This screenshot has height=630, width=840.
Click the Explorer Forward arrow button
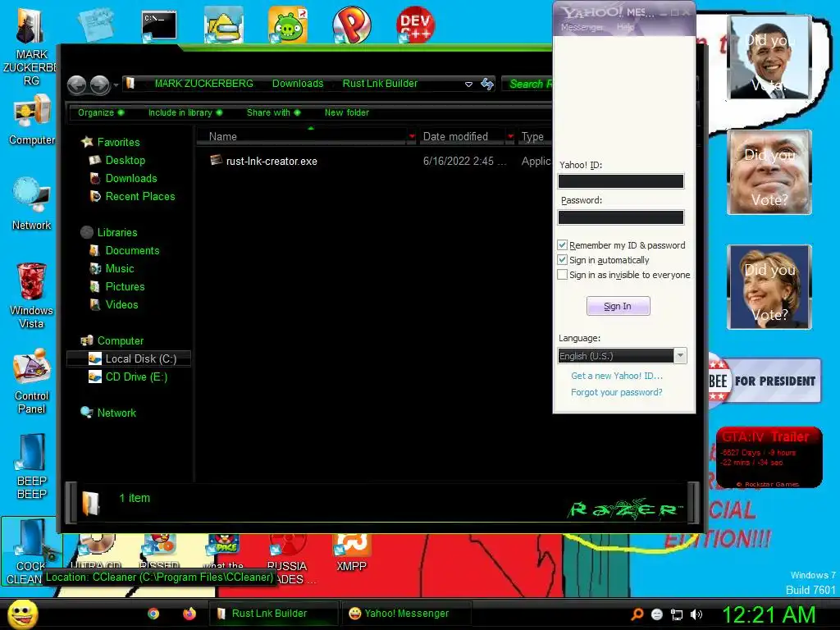[99, 84]
